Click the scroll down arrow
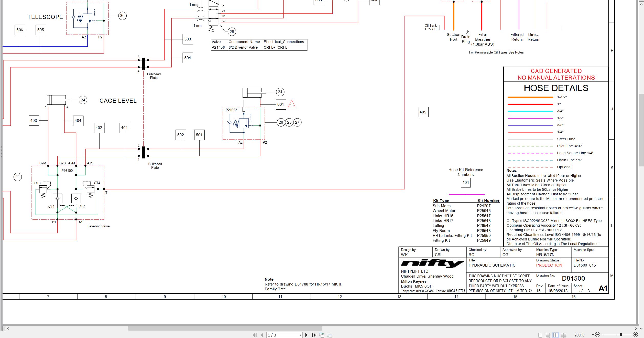The width and height of the screenshot is (644, 338). 641,329
